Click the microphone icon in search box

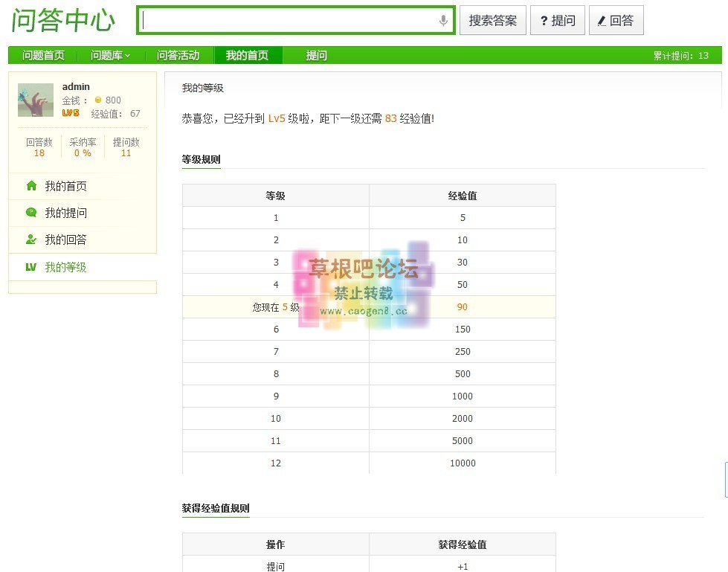click(x=443, y=21)
